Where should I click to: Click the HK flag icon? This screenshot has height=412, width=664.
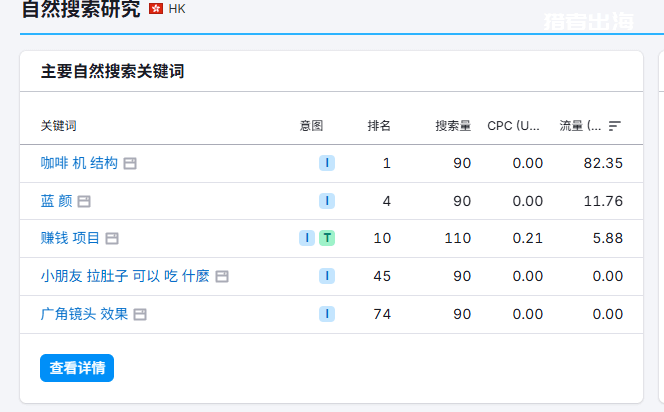point(156,8)
